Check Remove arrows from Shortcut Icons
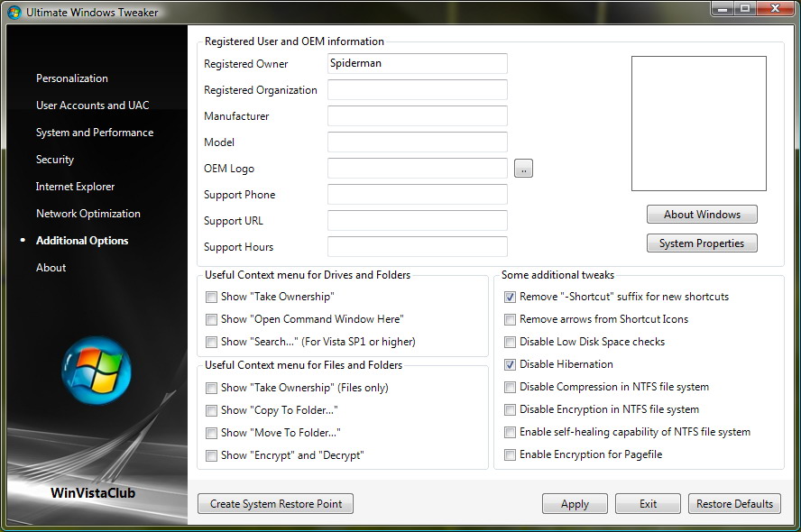 (511, 319)
